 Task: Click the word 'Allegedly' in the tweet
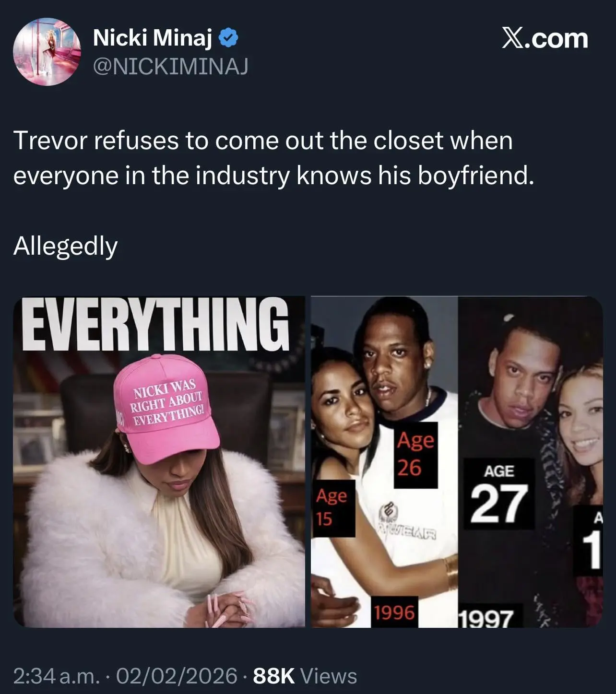(x=65, y=247)
